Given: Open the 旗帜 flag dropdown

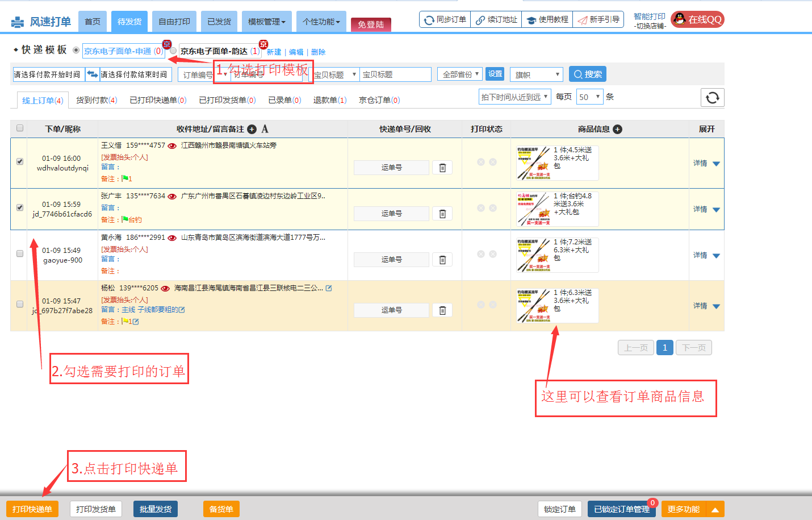Looking at the screenshot, I should tap(537, 74).
